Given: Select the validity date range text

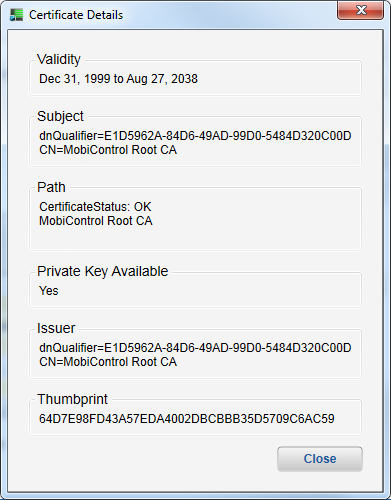Looking at the screenshot, I should pyautogui.click(x=118, y=79).
